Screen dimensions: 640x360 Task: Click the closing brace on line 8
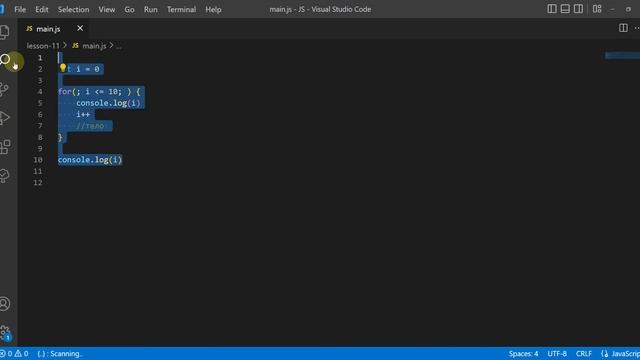(x=60, y=137)
